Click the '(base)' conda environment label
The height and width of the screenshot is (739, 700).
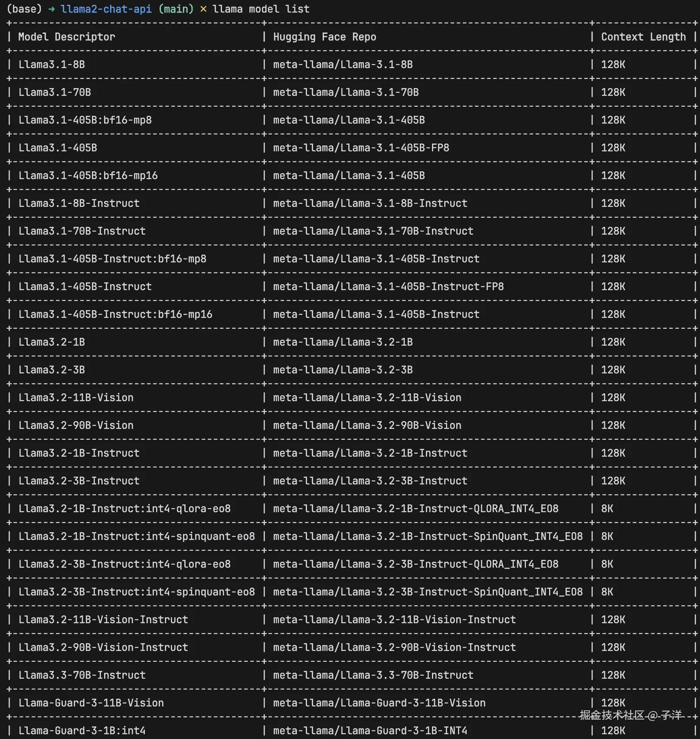(24, 9)
